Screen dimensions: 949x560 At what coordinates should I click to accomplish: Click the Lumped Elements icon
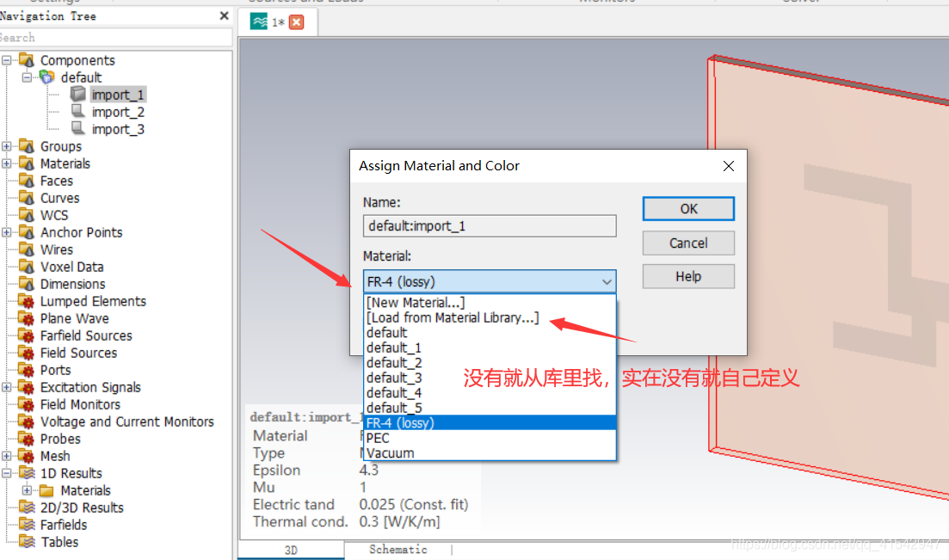tap(27, 301)
